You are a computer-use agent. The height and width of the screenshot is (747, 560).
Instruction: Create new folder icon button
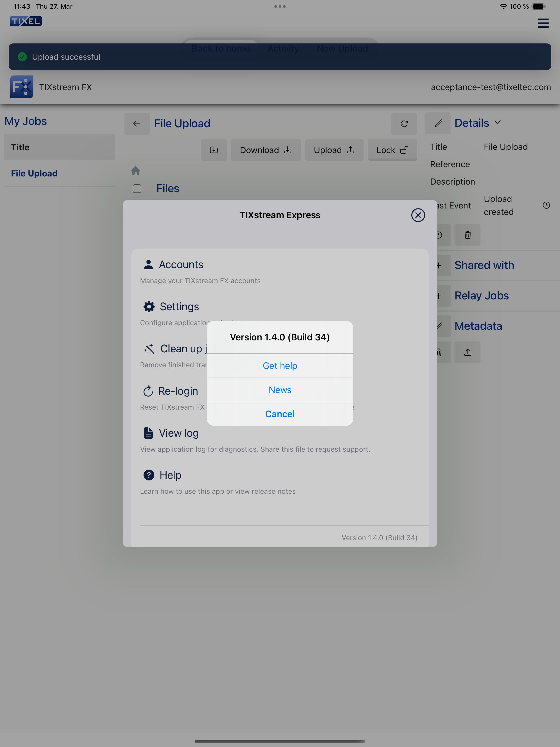click(x=214, y=150)
